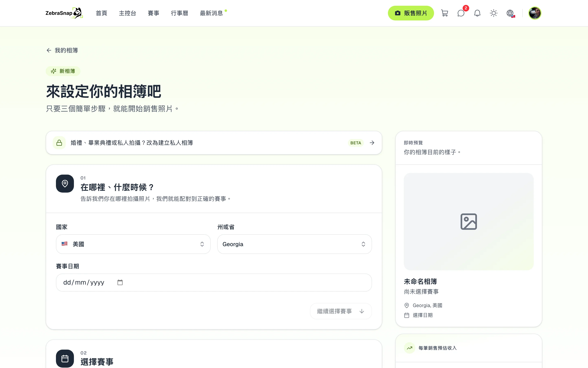Click the image placeholder icon in preview
The height and width of the screenshot is (368, 588).
[469, 221]
